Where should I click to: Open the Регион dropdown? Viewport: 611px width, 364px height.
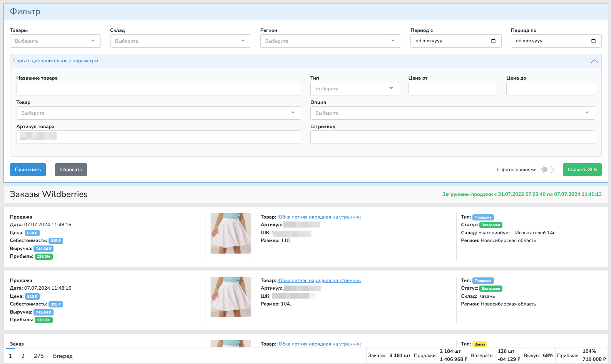point(330,41)
